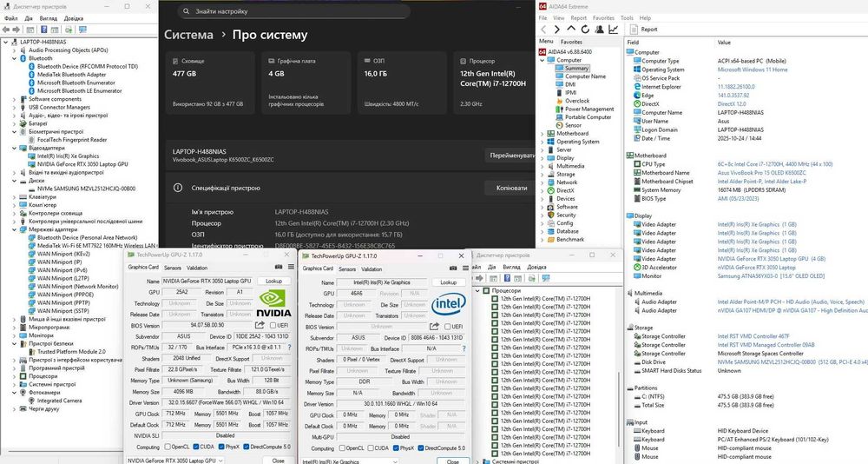Toggle DirectCompute 5.0 checkbox in NVIDIA GPU-Z

247,447
